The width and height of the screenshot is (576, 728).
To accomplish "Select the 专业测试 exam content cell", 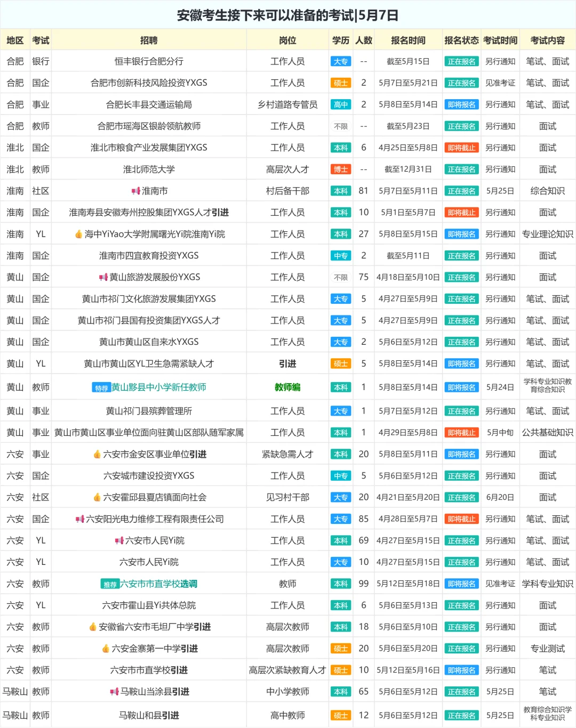I will click(547, 649).
